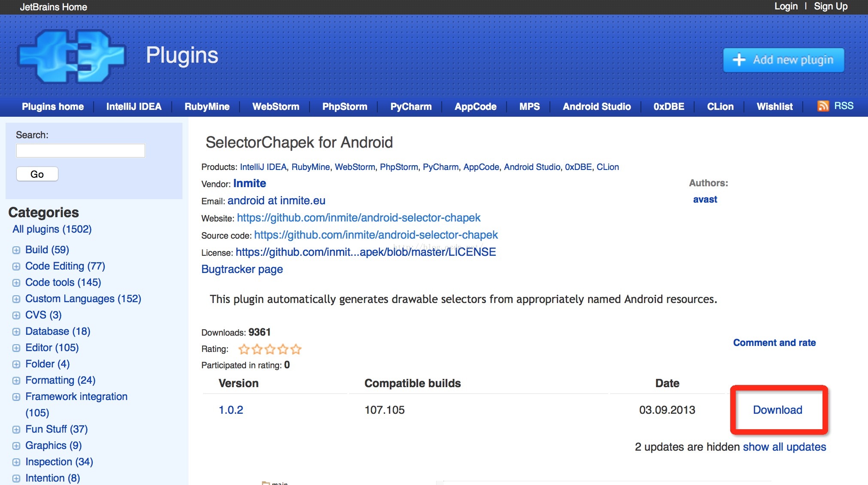Open the version 1.0.2 link
The image size is (868, 485).
click(231, 410)
